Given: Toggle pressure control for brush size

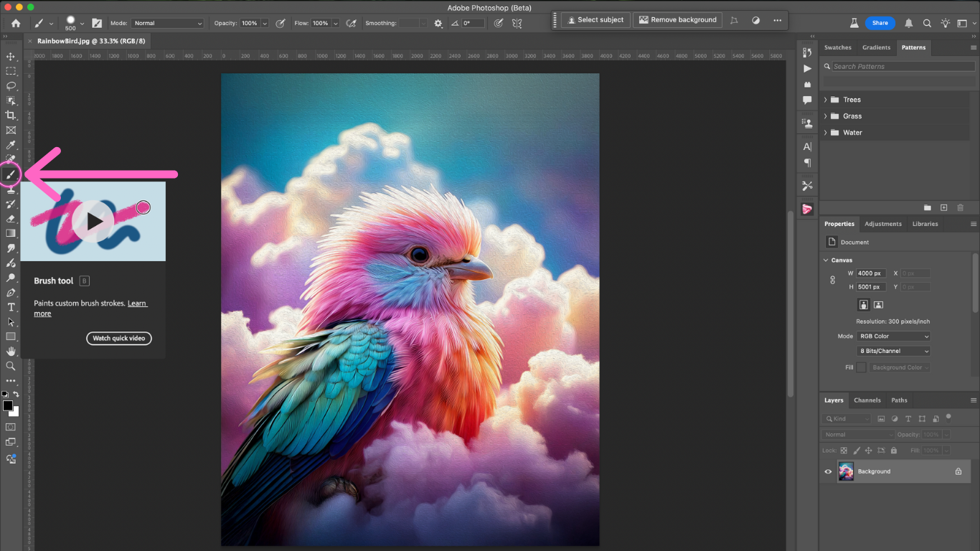Looking at the screenshot, I should click(x=499, y=23).
